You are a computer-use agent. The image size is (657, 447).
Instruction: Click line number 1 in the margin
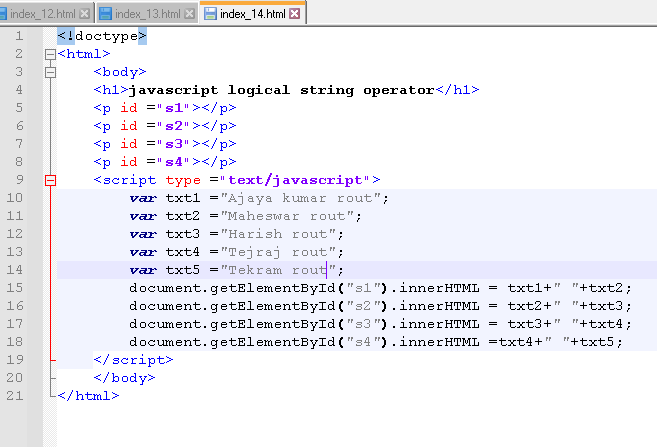pyautogui.click(x=20, y=36)
